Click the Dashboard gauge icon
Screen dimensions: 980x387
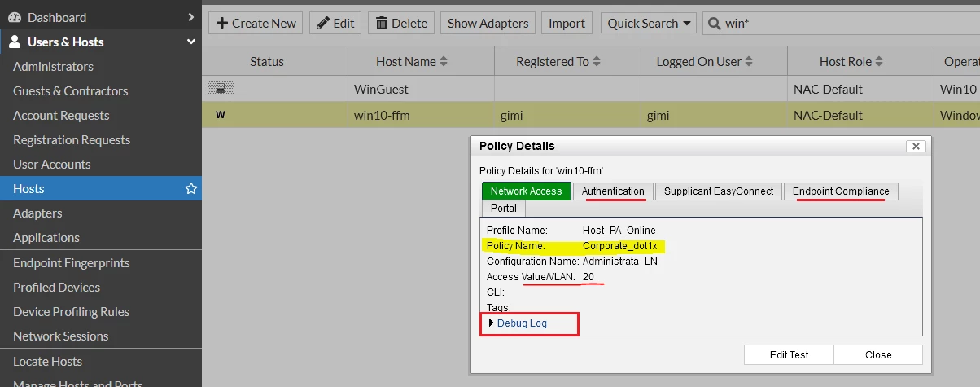(15, 17)
